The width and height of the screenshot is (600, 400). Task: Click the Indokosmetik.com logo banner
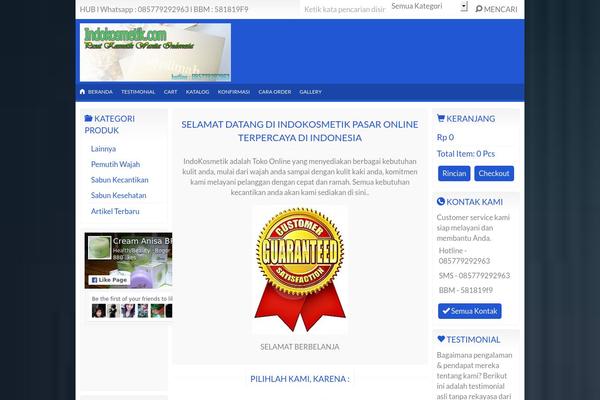tap(155, 52)
